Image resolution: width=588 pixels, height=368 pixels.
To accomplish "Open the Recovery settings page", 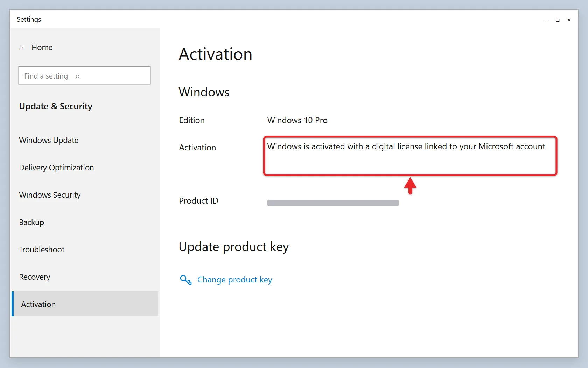I will click(35, 277).
